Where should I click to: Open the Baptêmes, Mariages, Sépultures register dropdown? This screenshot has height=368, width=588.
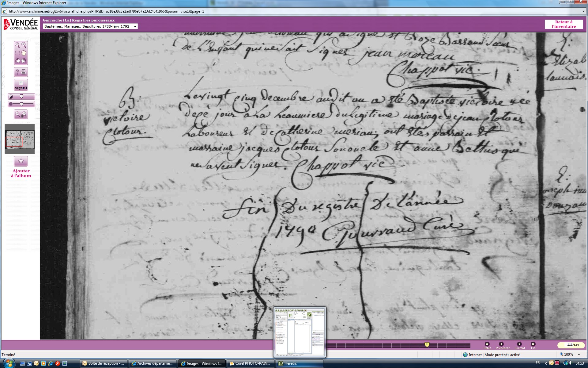pos(135,27)
